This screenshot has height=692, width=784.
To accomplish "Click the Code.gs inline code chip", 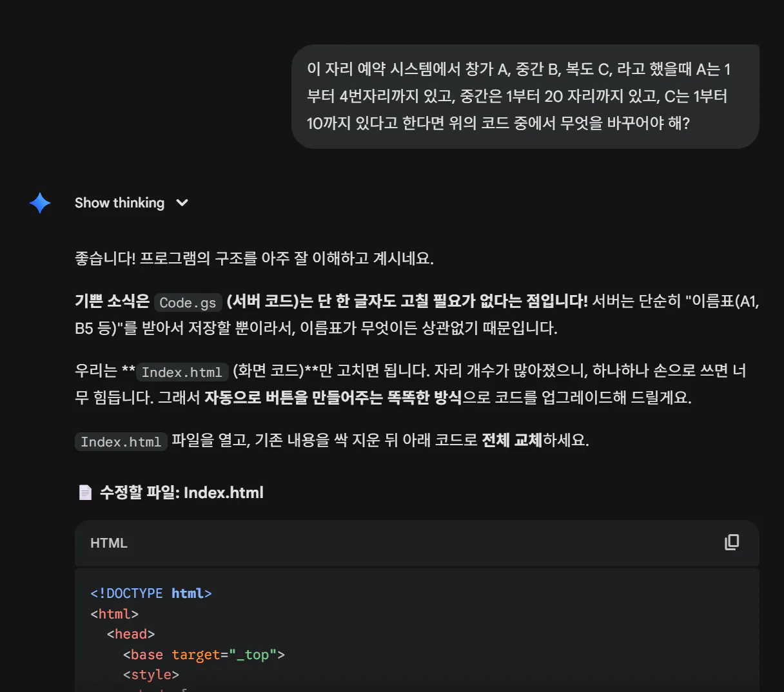I will click(188, 302).
